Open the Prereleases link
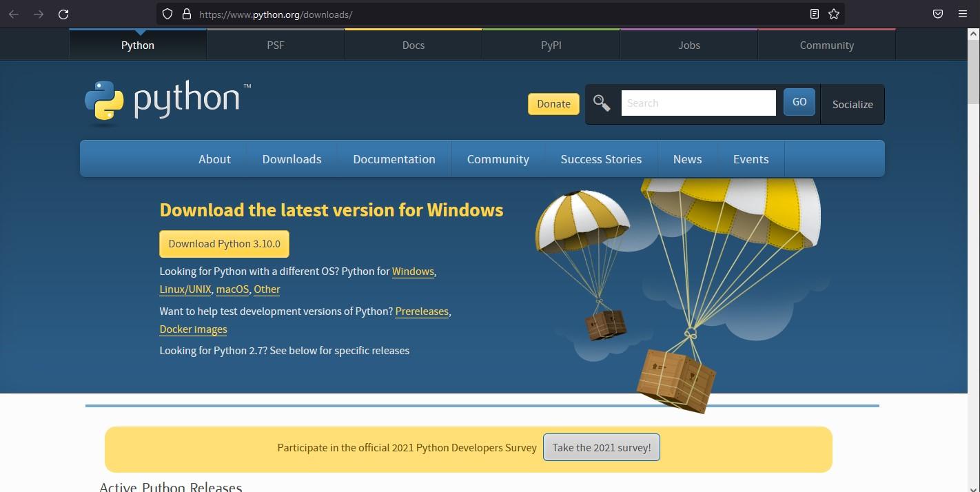Viewport: 980px width, 492px height. [x=422, y=311]
